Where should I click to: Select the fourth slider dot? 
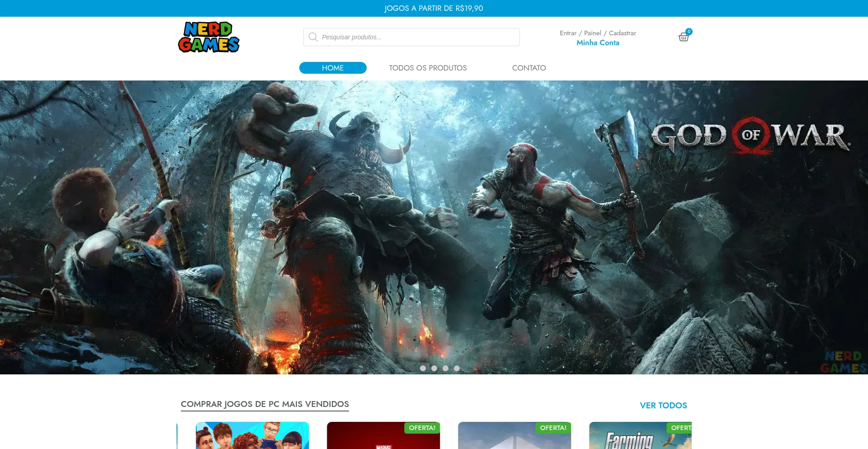pyautogui.click(x=457, y=368)
